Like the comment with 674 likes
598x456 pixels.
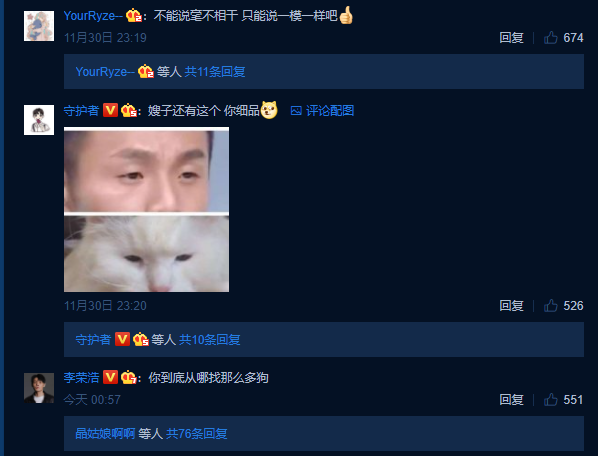pos(551,38)
